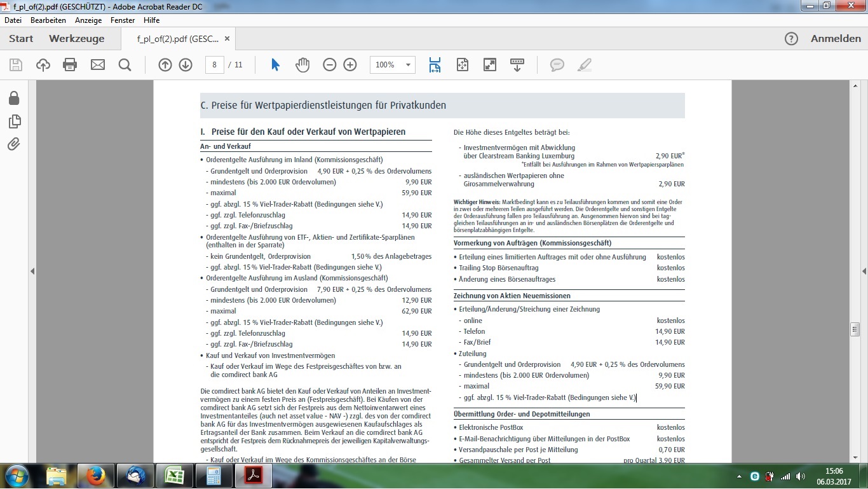Viewport: 868px width, 489px height.
Task: Open page thumbnails panel in sidebar
Action: [x=14, y=121]
